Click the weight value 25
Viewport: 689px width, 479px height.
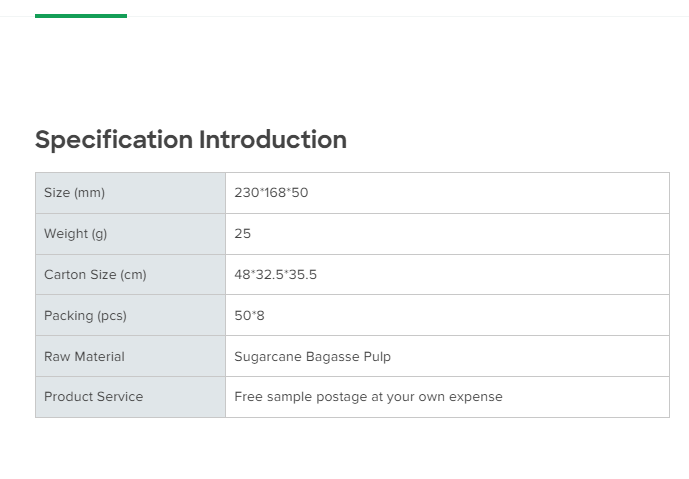click(243, 234)
